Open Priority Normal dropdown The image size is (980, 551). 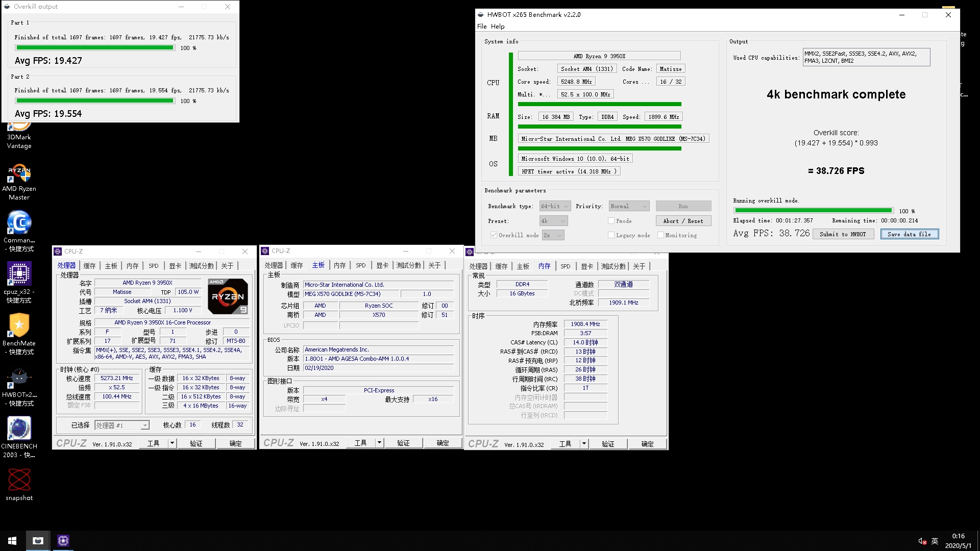[x=629, y=206]
